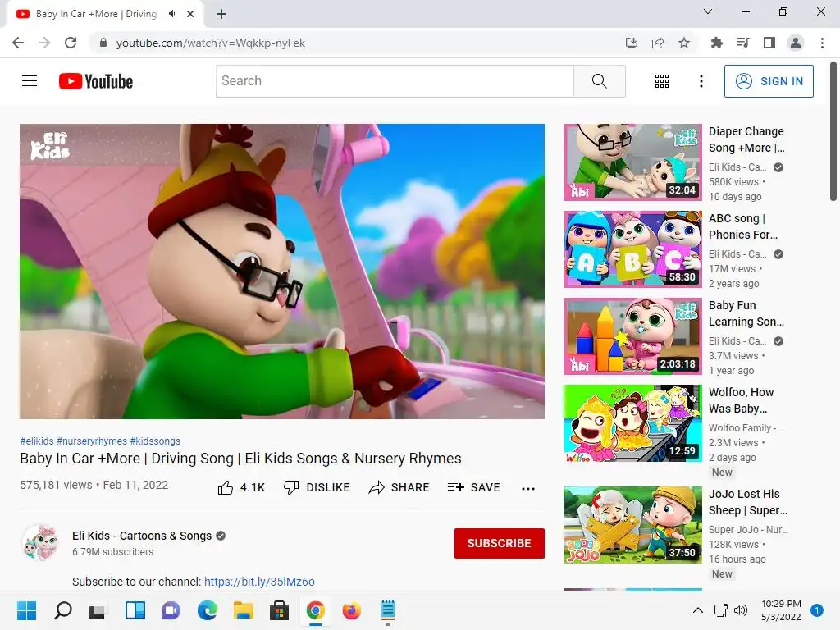This screenshot has width=840, height=630.
Task: Click the Baby Fun Learning Songs title
Action: 746,313
